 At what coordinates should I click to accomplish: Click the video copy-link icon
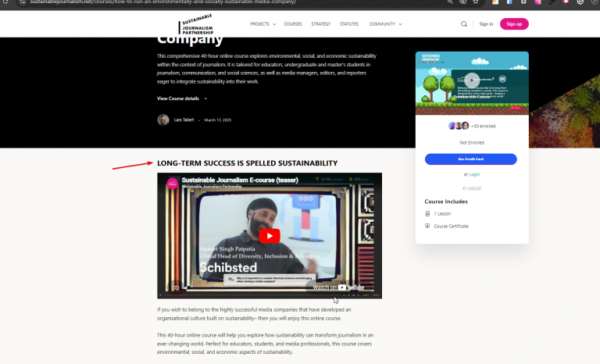tap(176, 287)
